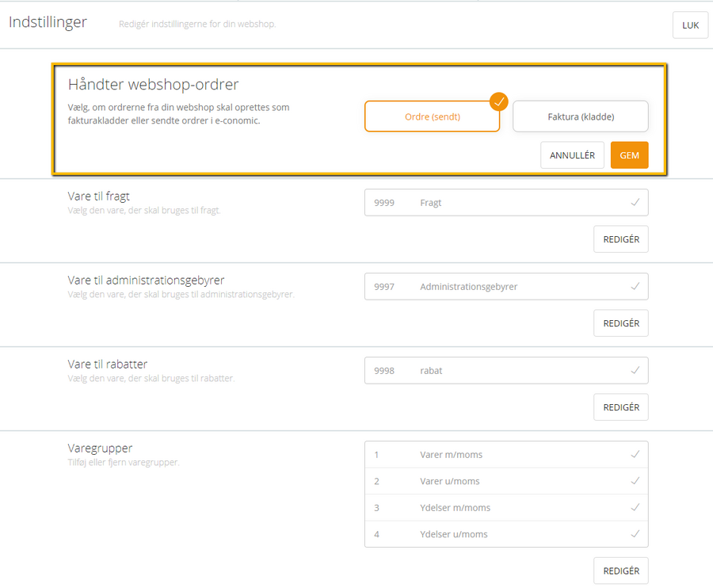Cancel changes with ANNULLÉR
Image resolution: width=713 pixels, height=588 pixels.
572,155
